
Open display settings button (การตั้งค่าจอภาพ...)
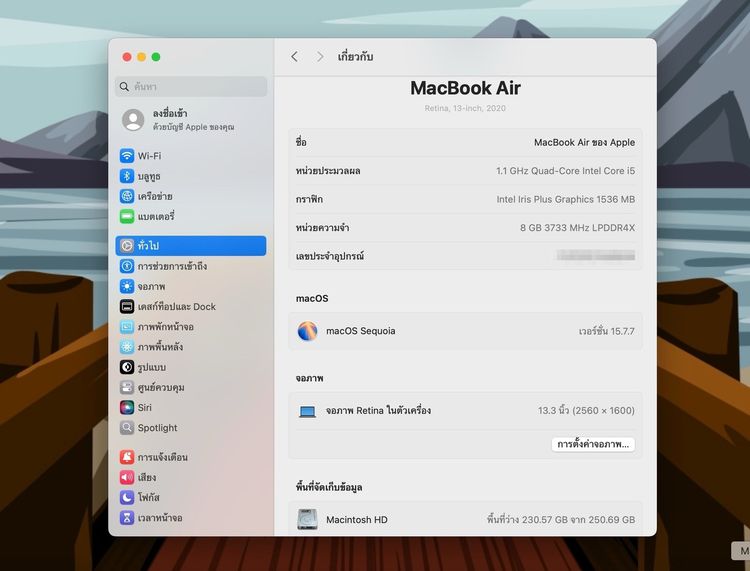pyautogui.click(x=593, y=444)
